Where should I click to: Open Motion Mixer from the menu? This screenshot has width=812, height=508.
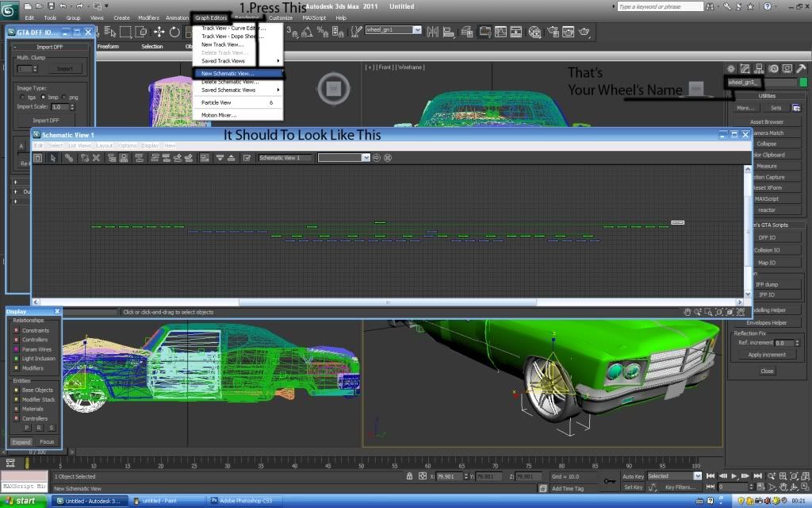[238, 115]
